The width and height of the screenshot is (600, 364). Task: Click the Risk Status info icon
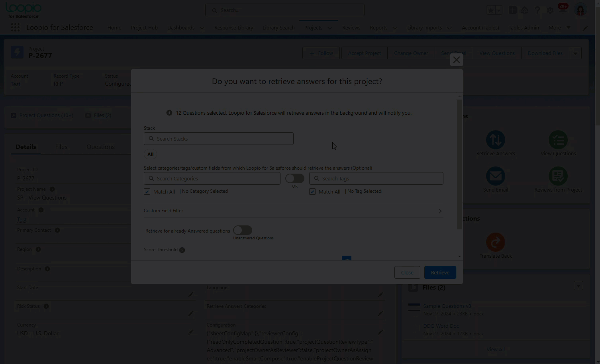[46, 306]
